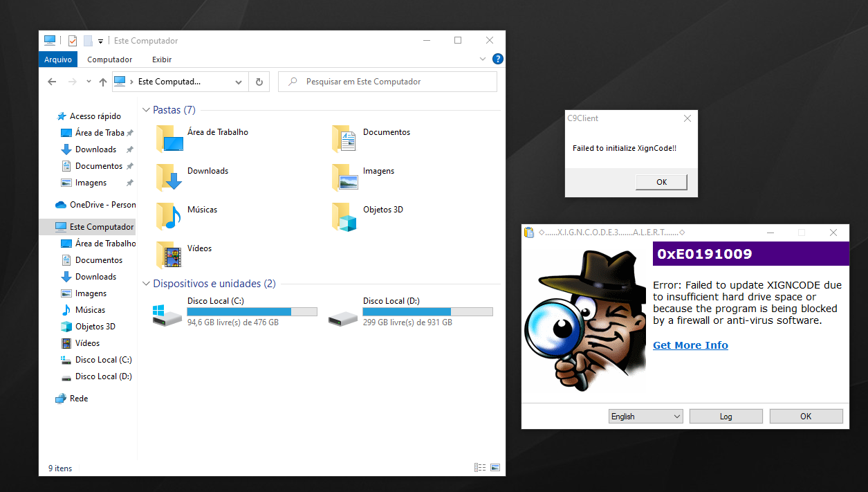Image resolution: width=868 pixels, height=492 pixels.
Task: Click the address bar showing Este Computad...
Action: point(179,82)
